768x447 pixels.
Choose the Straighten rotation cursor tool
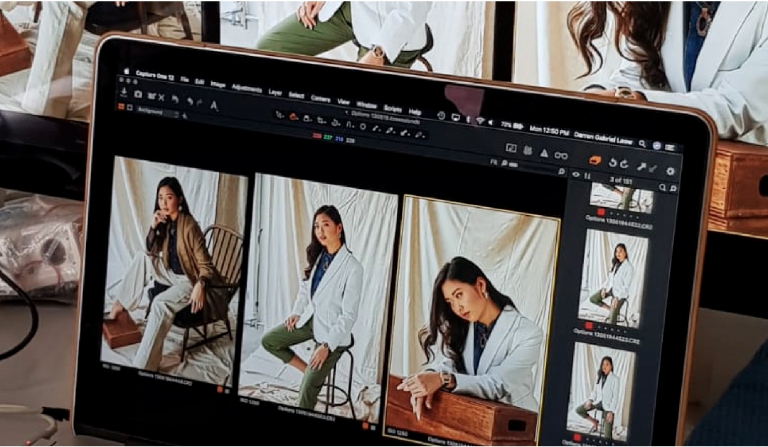[x=336, y=122]
